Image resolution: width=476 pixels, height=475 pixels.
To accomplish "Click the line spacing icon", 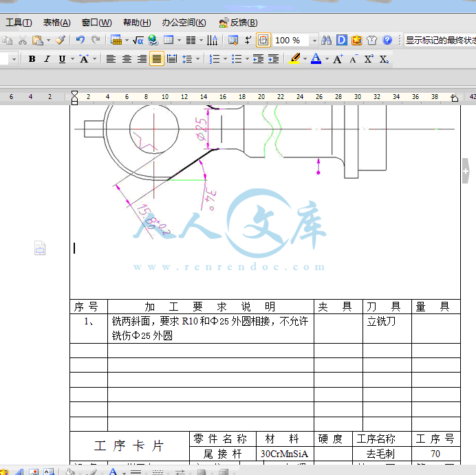I will click(x=187, y=59).
